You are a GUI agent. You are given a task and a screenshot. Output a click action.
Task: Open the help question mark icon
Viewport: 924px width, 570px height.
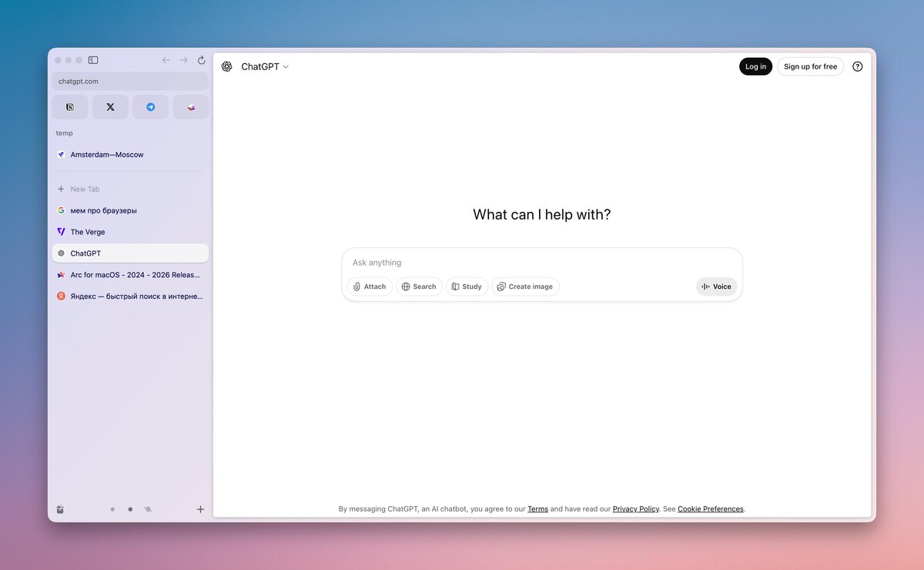click(858, 67)
